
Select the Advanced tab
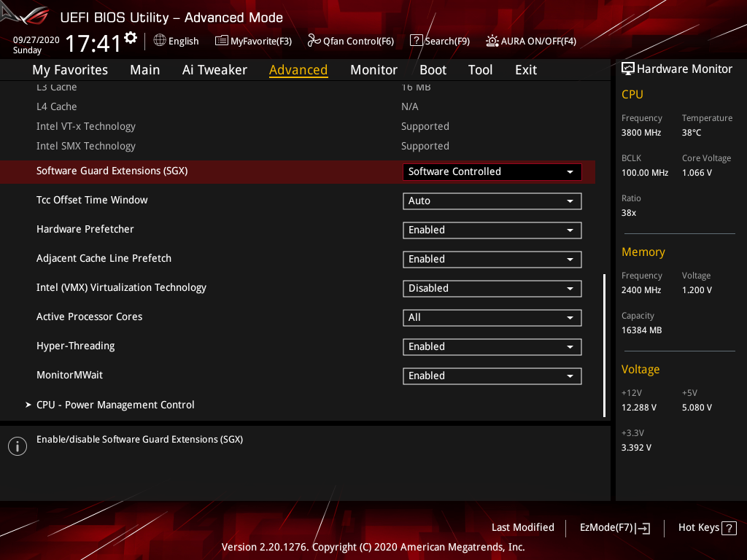[298, 70]
